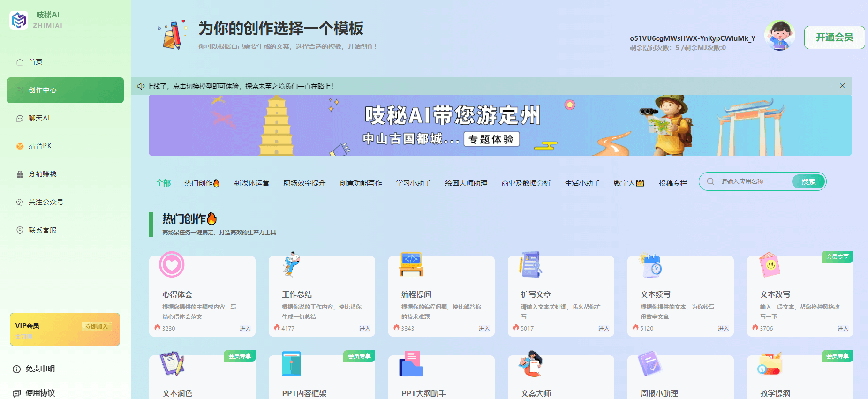This screenshot has width=868, height=399.
Task: Click the 心得体会 card title
Action: pyautogui.click(x=177, y=294)
